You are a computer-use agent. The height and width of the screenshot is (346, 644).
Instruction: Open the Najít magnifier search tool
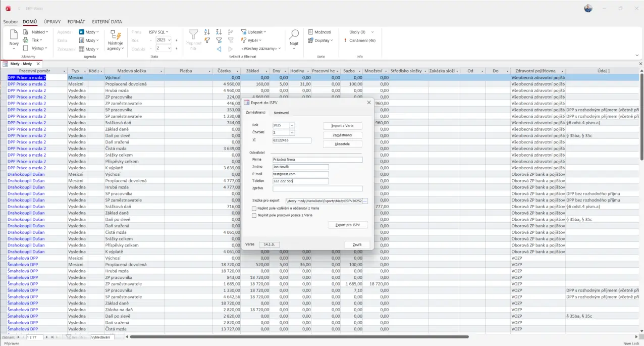point(294,35)
